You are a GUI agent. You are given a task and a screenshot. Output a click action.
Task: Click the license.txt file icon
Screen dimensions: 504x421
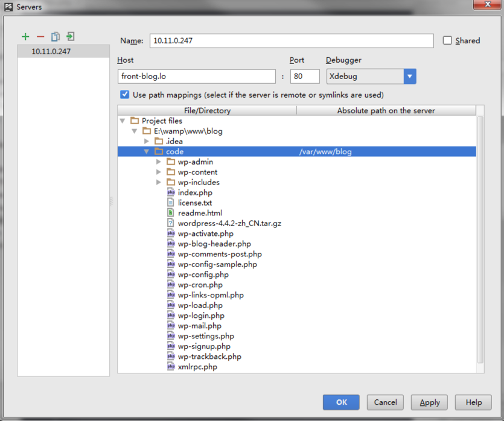pyautogui.click(x=171, y=203)
